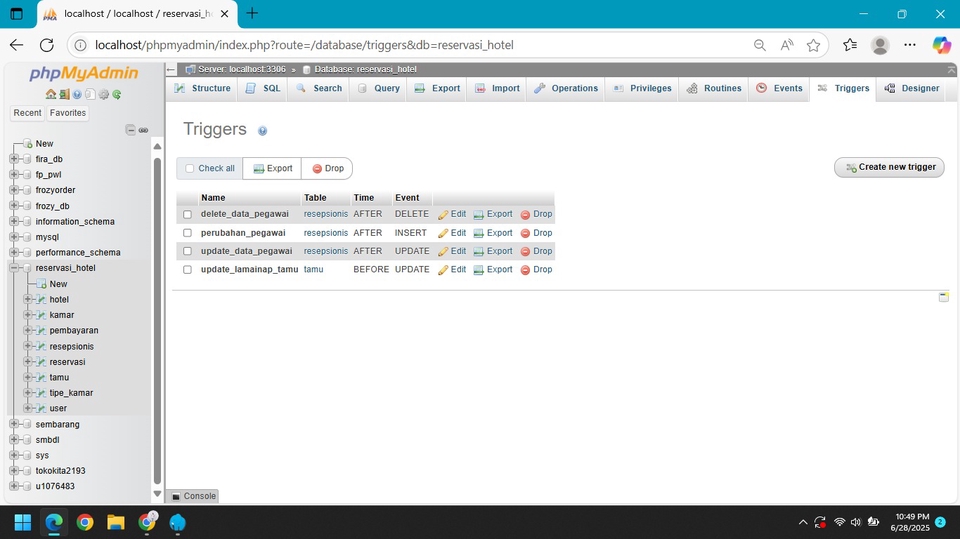Open Microsoft Edge Copilot icon
960x539 pixels.
pos(941,45)
